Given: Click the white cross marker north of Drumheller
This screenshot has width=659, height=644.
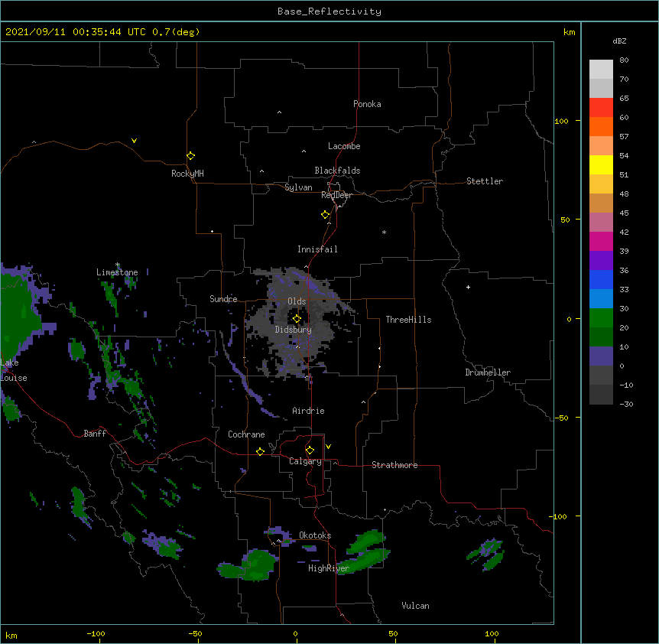Looking at the screenshot, I should 468,287.
